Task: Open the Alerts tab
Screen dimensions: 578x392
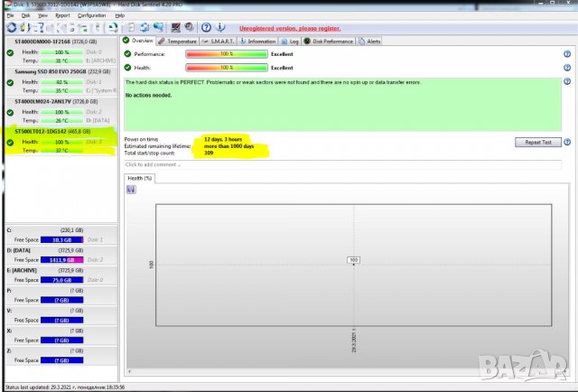Action: (370, 41)
